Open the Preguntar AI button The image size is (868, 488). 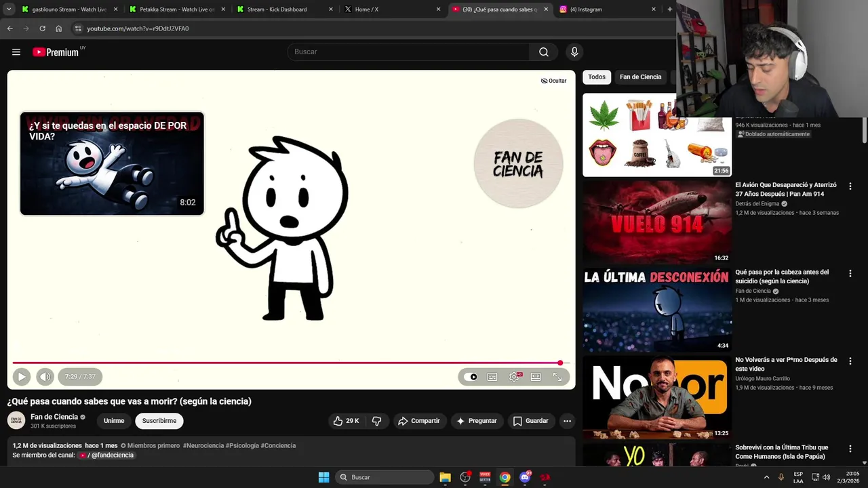coord(477,421)
